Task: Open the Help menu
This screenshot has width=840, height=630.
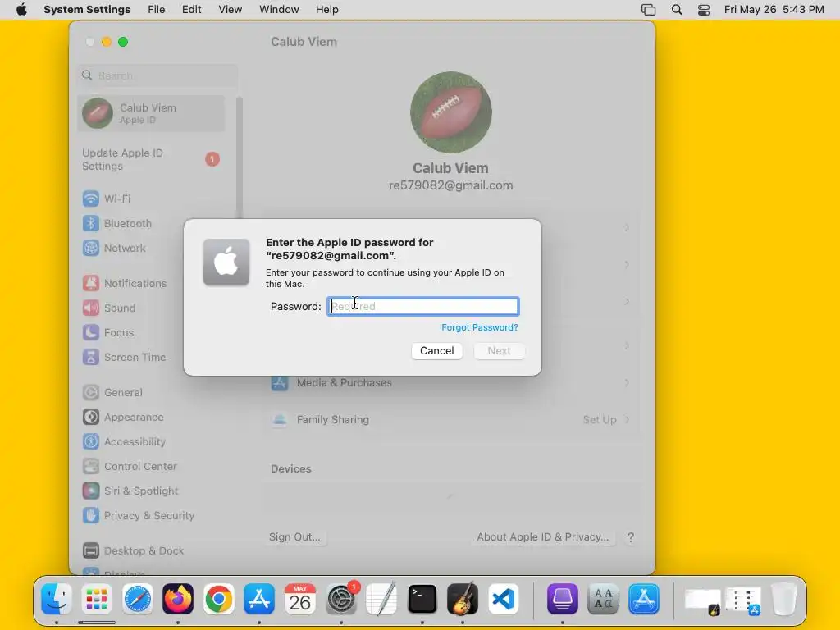Action: point(326,10)
